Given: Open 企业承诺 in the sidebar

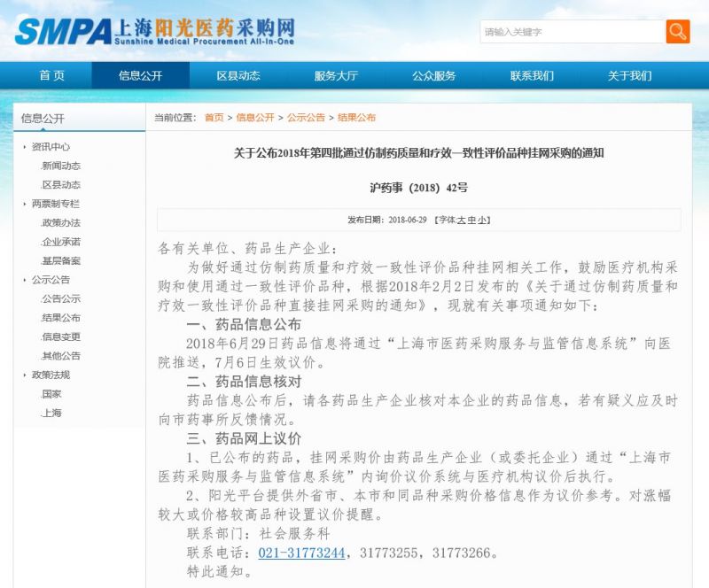Looking at the screenshot, I should [x=60, y=242].
